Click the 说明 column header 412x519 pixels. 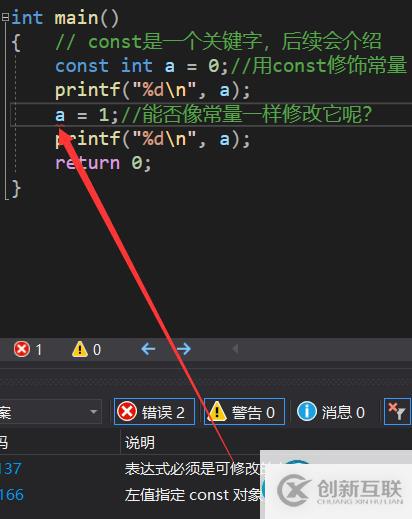pyautogui.click(x=140, y=443)
